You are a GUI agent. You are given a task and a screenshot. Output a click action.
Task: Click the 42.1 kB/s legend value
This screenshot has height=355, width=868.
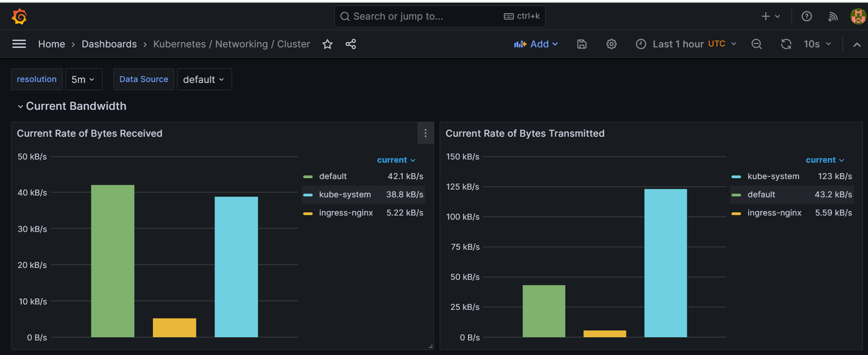[405, 176]
